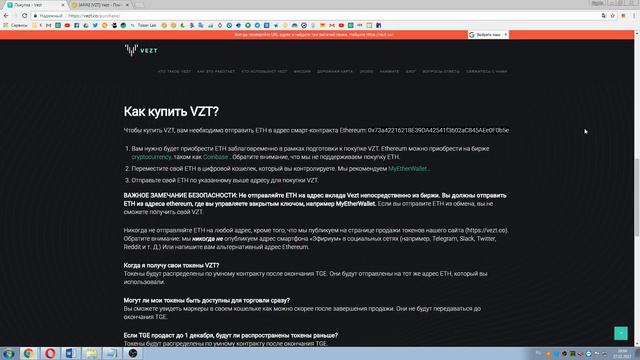The image size is (640, 360).
Task: Open Microsoft Word from the taskbar
Action: (x=70, y=353)
